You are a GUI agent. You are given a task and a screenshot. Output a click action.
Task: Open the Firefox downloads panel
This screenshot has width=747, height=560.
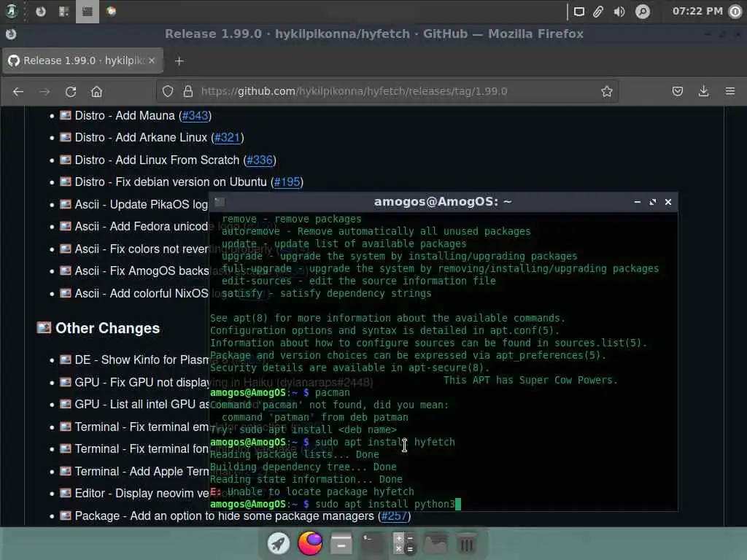click(x=704, y=91)
